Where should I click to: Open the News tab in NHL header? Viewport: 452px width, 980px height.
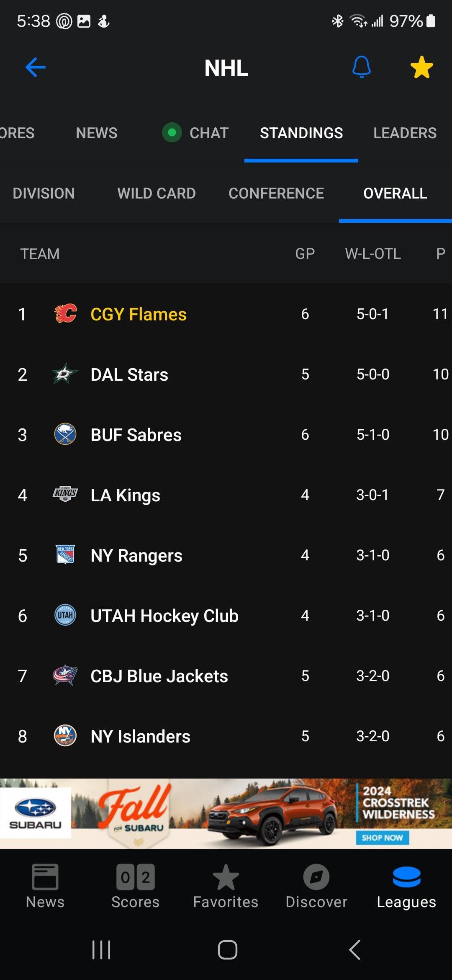pos(97,133)
